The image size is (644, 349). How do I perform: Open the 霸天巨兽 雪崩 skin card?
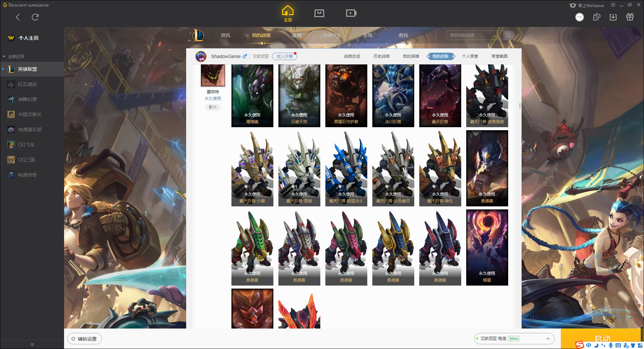point(299,168)
